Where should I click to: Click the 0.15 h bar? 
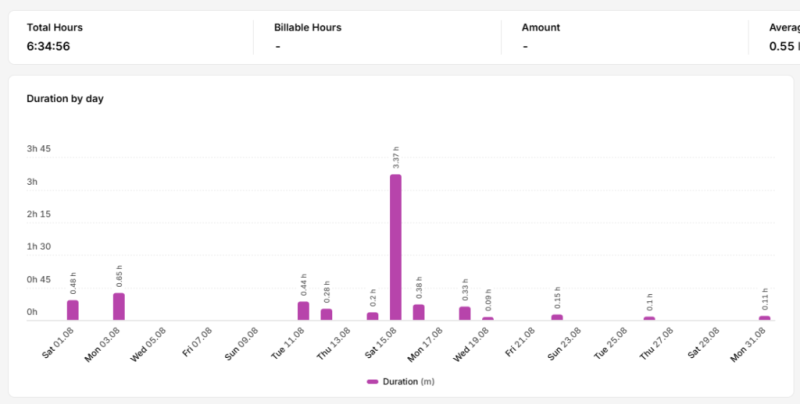557,317
